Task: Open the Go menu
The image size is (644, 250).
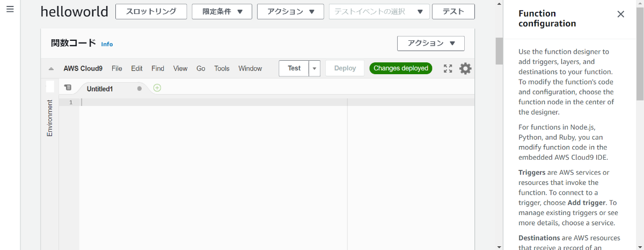Action: 201,68
